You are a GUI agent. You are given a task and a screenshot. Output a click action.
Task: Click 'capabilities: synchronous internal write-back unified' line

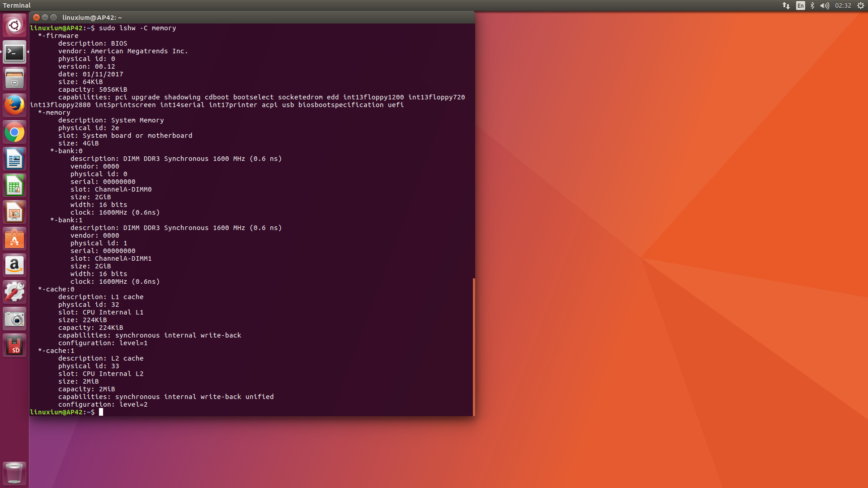[x=166, y=397]
